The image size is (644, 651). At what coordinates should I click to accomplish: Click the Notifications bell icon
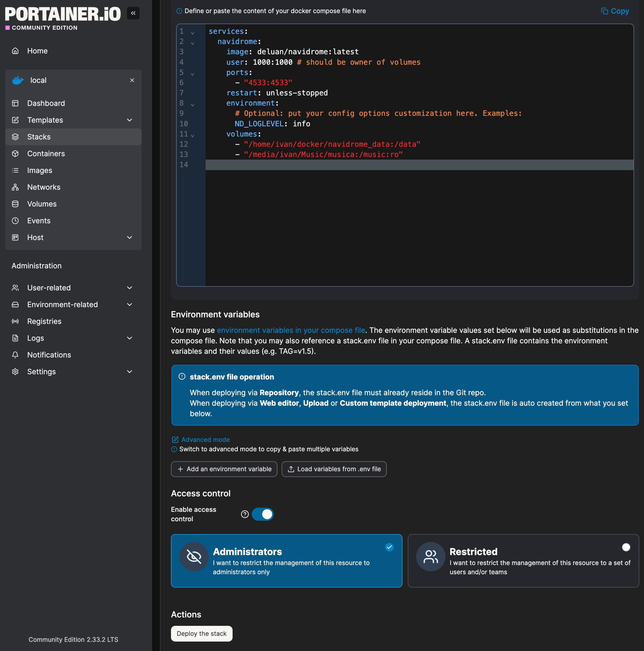tap(15, 355)
